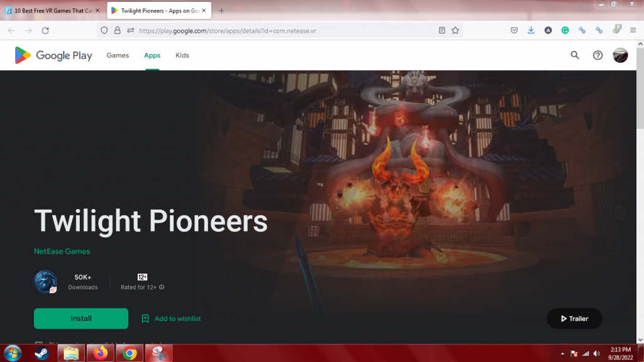This screenshot has width=644, height=362.
Task: Open the Games section in Google Play
Action: click(118, 55)
